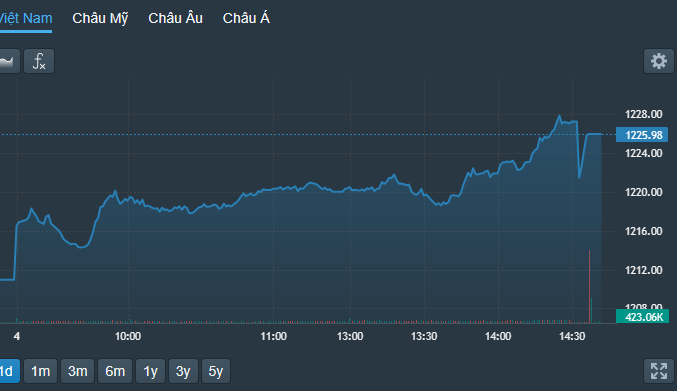Select the Châu Á tab
The image size is (677, 391).
click(x=246, y=19)
